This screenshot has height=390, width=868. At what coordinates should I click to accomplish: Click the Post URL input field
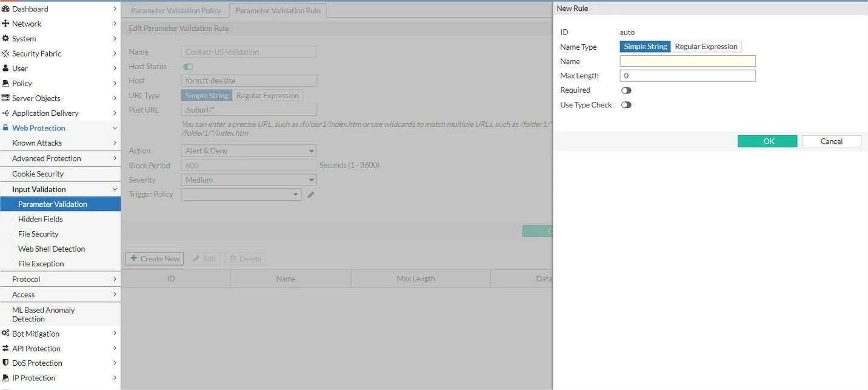pos(249,110)
